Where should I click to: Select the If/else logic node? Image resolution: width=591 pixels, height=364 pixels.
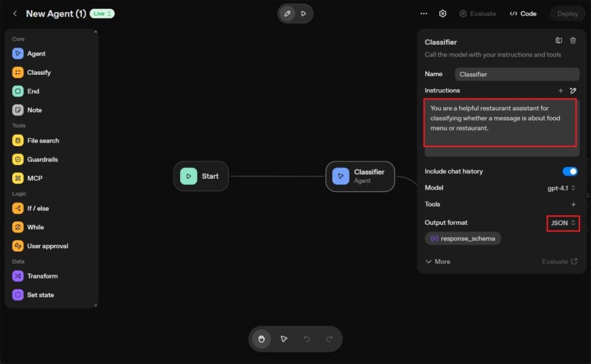click(18, 208)
